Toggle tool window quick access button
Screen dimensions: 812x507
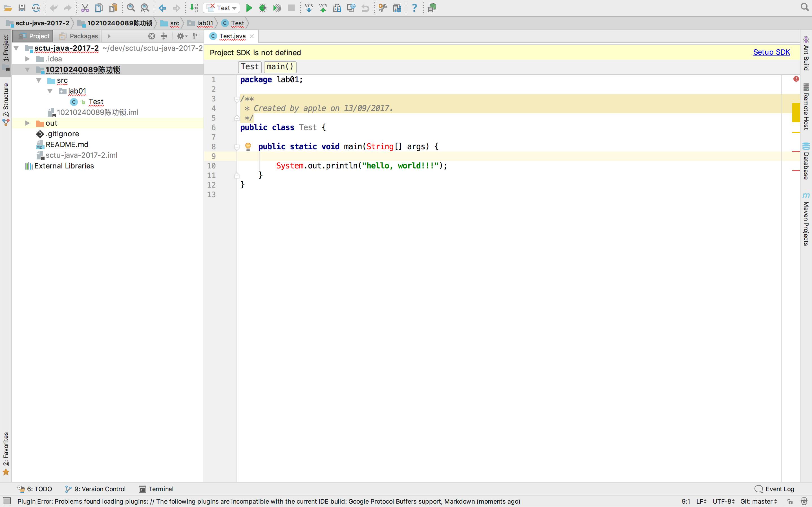point(7,501)
